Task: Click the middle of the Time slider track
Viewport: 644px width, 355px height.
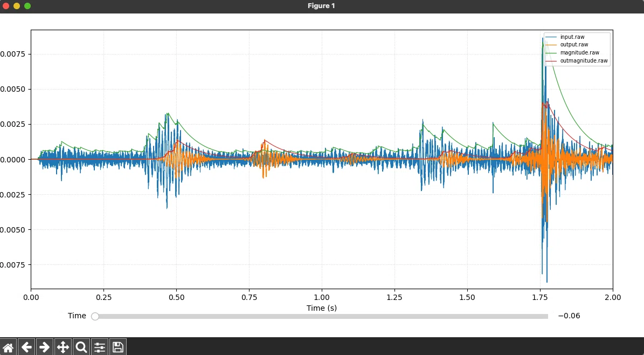Action: [322, 316]
